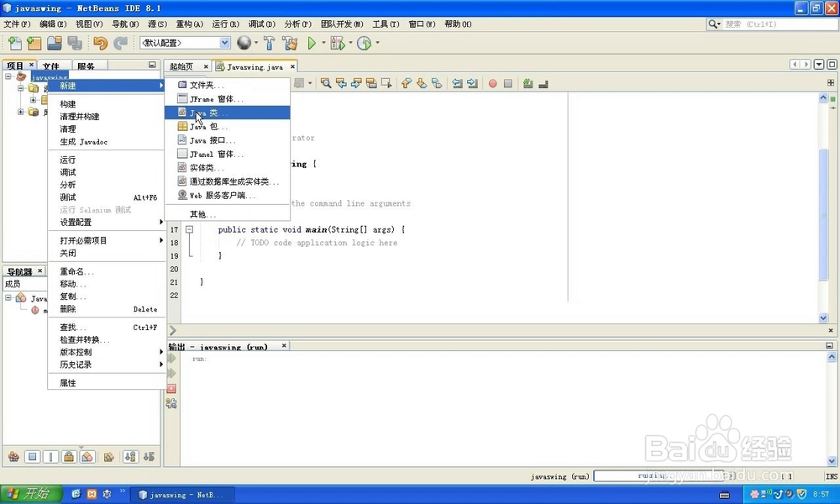The width and height of the screenshot is (840, 504).
Task: Click the globe browser icon in toolbar
Action: pos(244,43)
